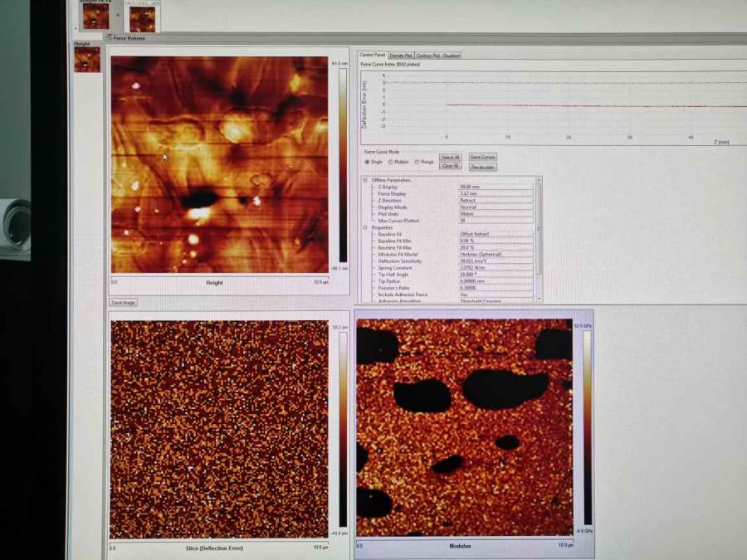Click the Force Volume window title icon
This screenshot has height=560, width=747.
[x=110, y=37]
